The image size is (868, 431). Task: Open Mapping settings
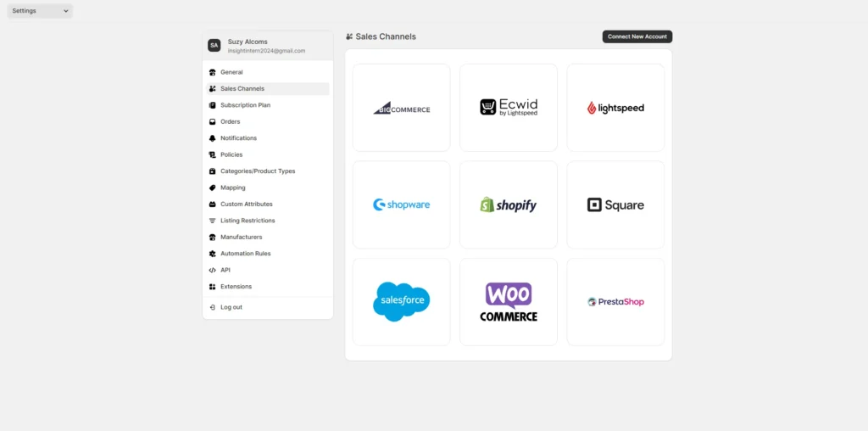tap(232, 188)
